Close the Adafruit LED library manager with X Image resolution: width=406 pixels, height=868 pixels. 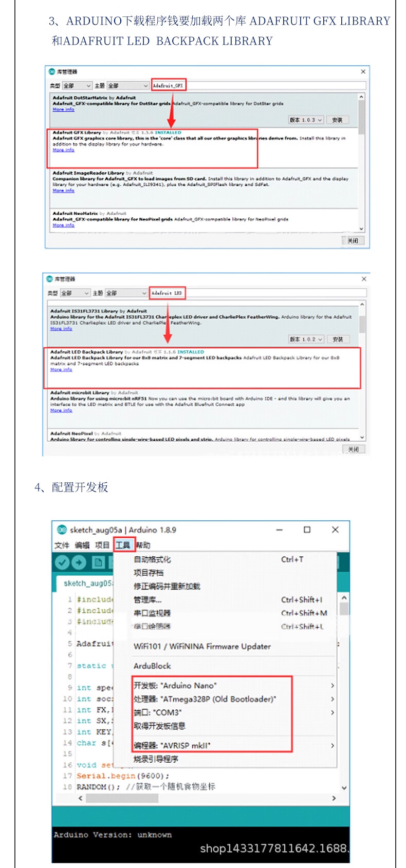364,279
